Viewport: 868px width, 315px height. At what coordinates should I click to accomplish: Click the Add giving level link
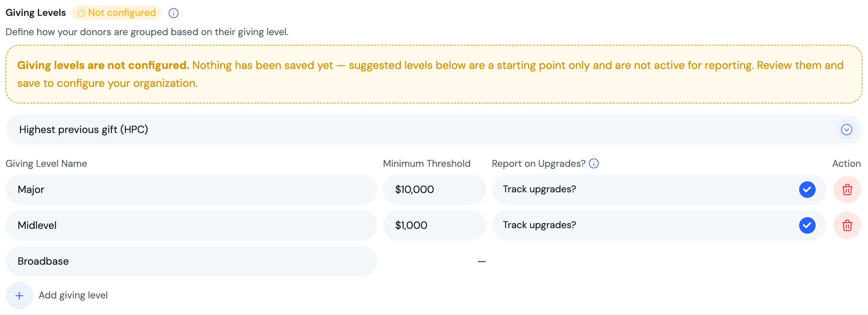73,295
